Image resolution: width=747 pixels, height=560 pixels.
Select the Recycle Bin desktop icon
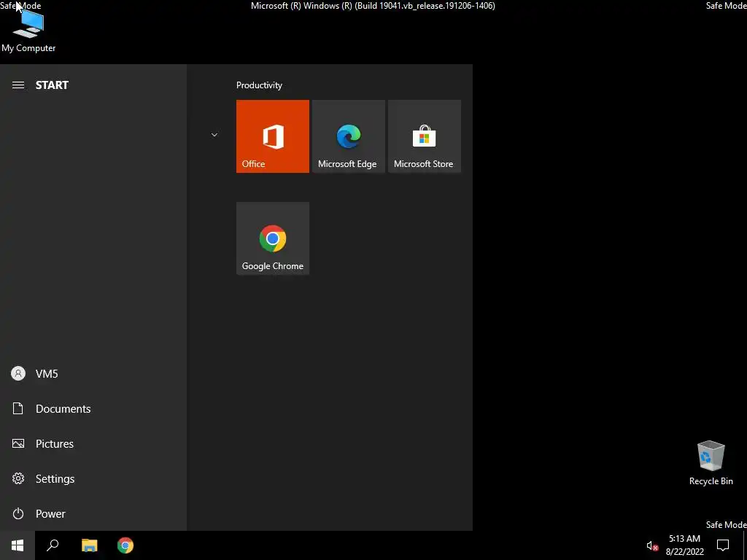711,463
